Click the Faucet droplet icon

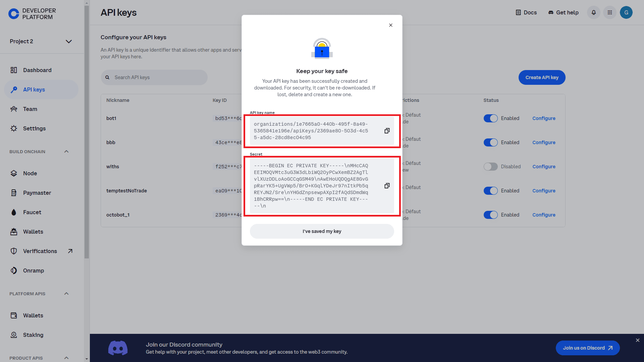tap(14, 212)
